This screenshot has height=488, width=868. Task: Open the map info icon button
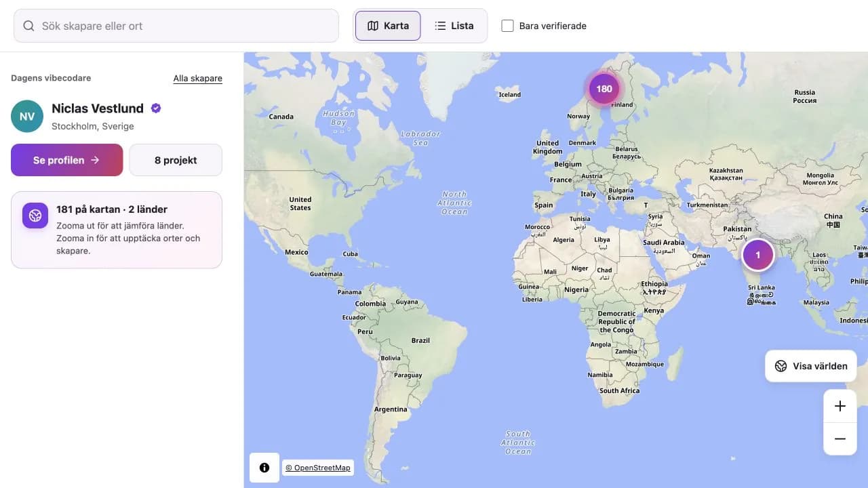[264, 468]
